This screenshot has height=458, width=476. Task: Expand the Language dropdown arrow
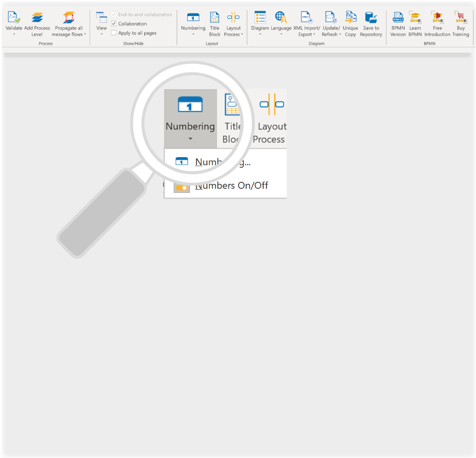click(281, 34)
